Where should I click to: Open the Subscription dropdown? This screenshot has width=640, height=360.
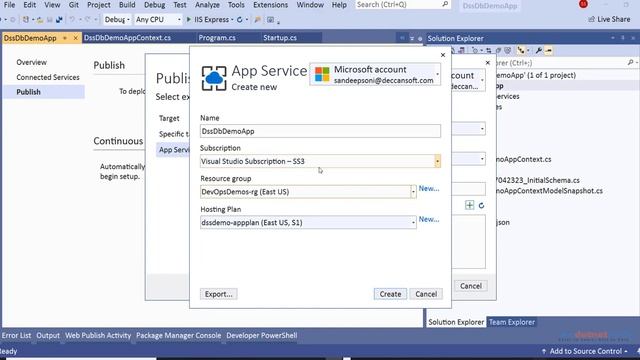pos(438,161)
